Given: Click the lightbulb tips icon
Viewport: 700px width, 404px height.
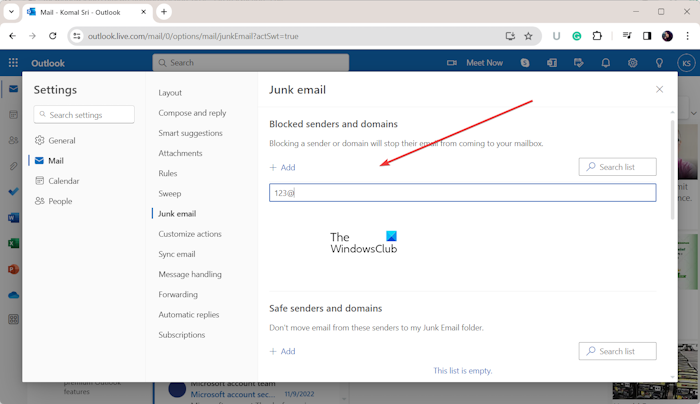Looking at the screenshot, I should coord(659,63).
